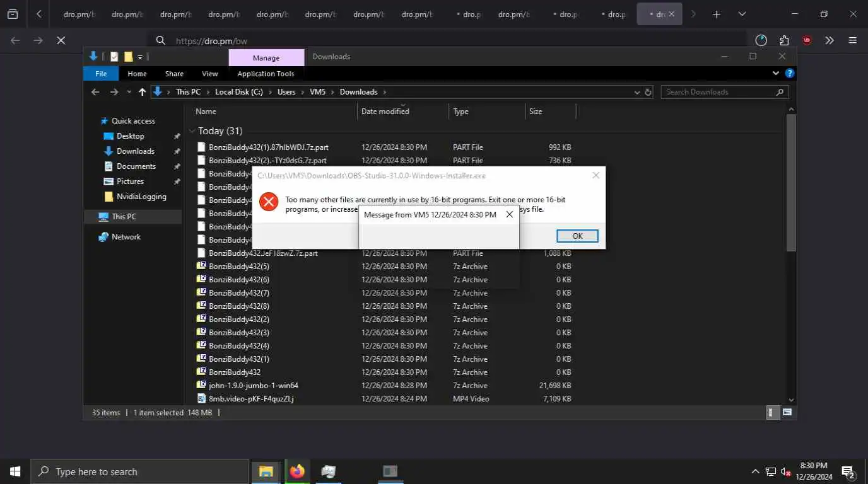Switch to the View ribbon tab

click(210, 74)
